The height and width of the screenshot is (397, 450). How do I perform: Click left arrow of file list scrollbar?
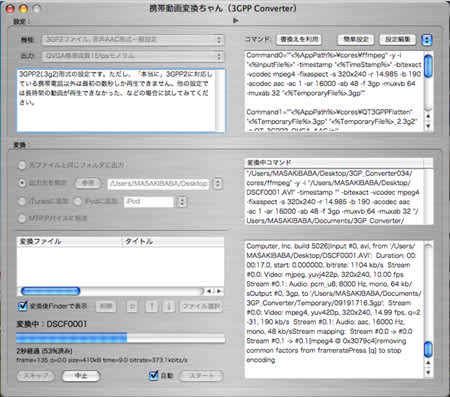click(x=209, y=291)
